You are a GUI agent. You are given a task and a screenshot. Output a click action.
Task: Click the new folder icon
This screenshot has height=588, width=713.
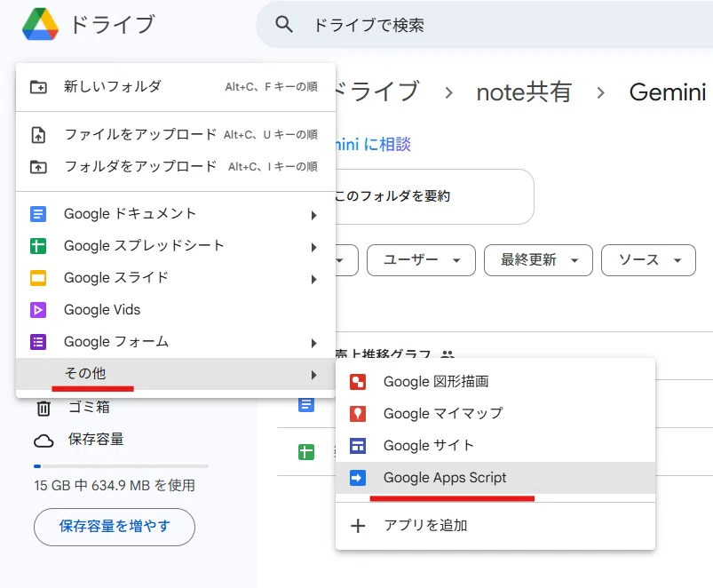38,86
